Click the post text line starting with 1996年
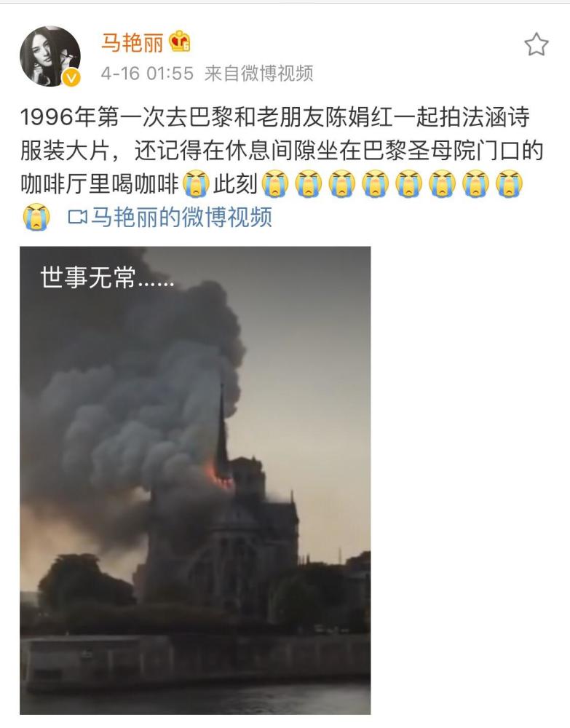Image resolution: width=570 pixels, height=728 pixels. [274, 117]
